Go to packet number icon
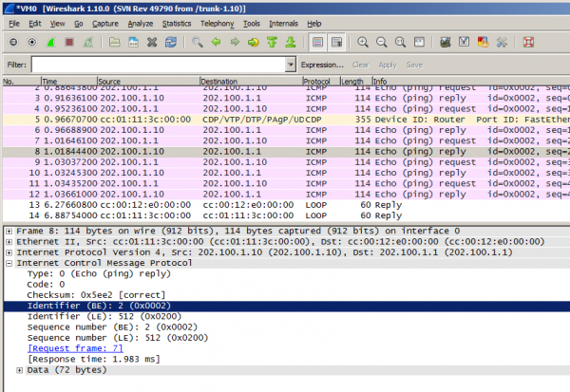Image resolution: width=570 pixels, height=392 pixels. (254, 42)
